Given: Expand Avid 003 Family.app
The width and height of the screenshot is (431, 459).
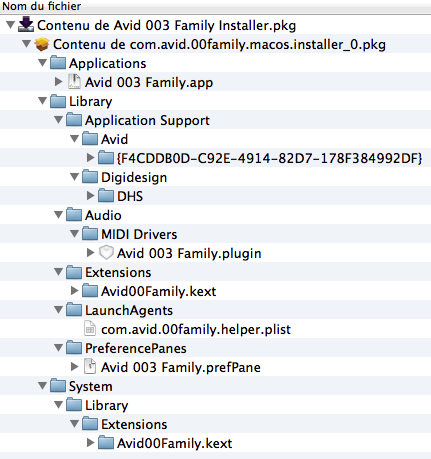Looking at the screenshot, I should pos(59,82).
